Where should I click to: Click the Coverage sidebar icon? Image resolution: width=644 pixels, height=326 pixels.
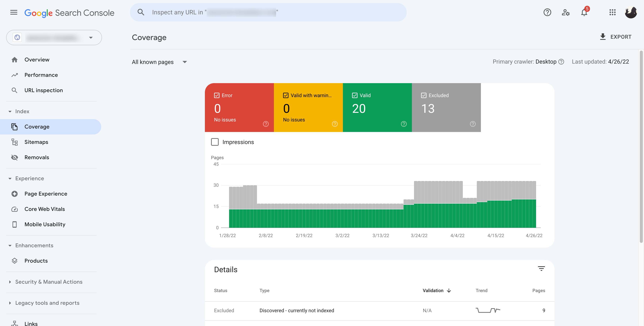pyautogui.click(x=14, y=127)
